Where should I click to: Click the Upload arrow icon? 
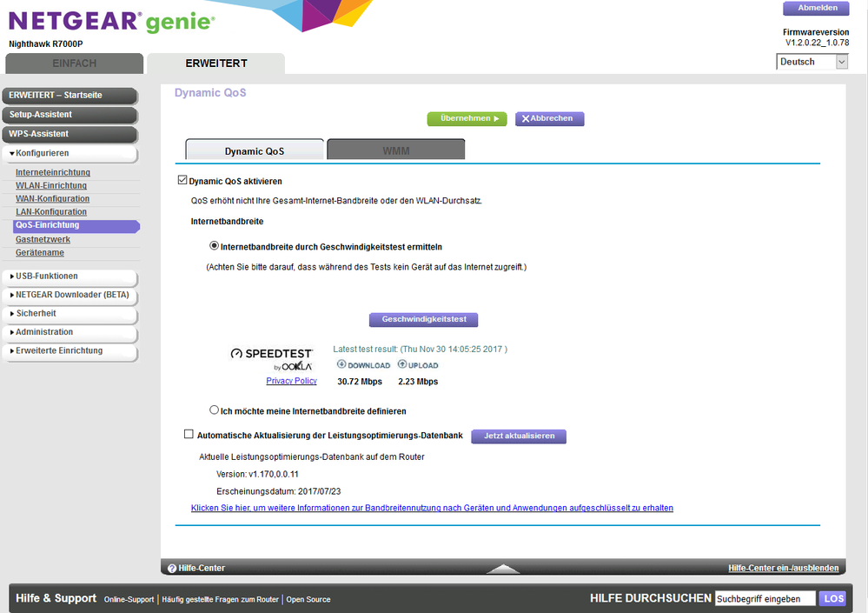[402, 364]
